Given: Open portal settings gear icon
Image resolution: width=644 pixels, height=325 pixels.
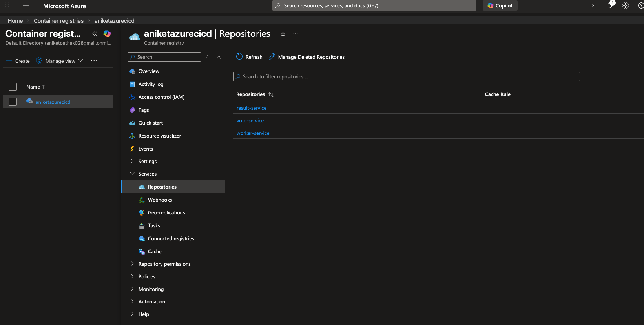Looking at the screenshot, I should 626,5.
